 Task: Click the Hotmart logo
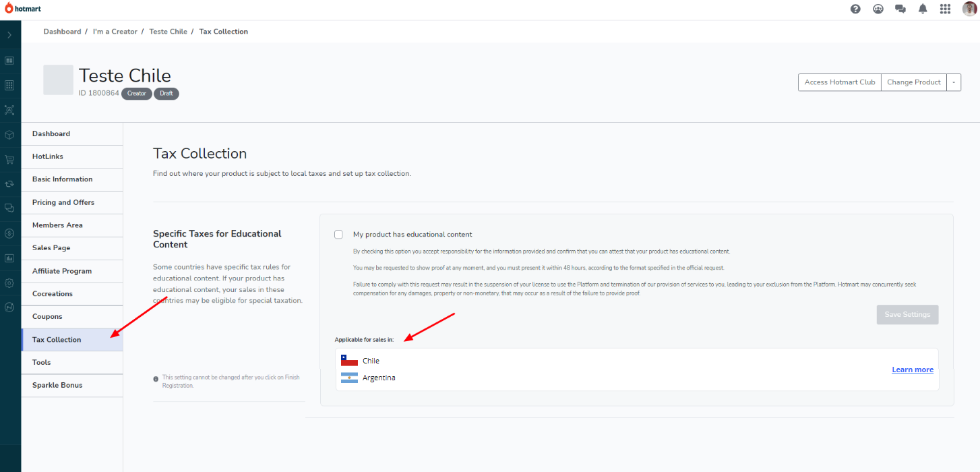tap(23, 9)
